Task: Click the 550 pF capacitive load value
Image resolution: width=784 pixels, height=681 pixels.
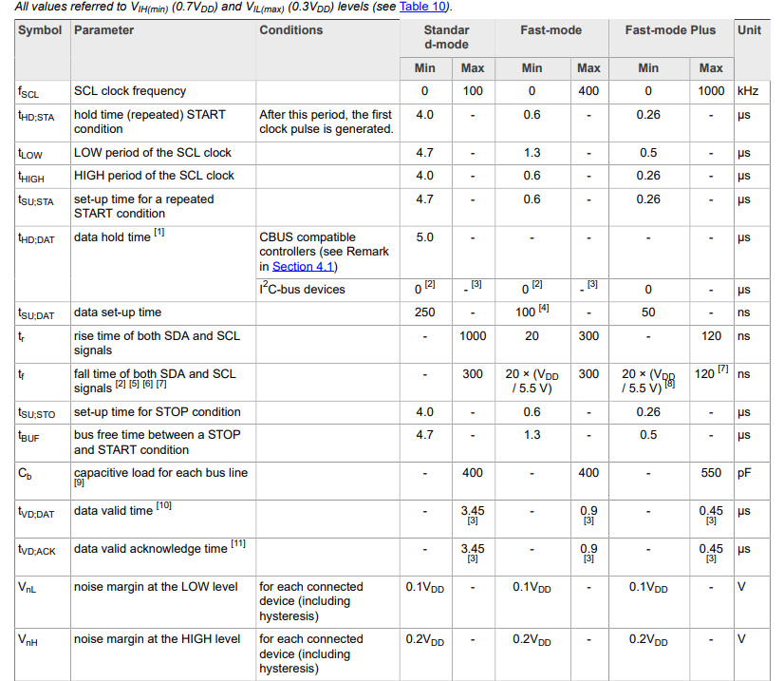Action: [711, 473]
